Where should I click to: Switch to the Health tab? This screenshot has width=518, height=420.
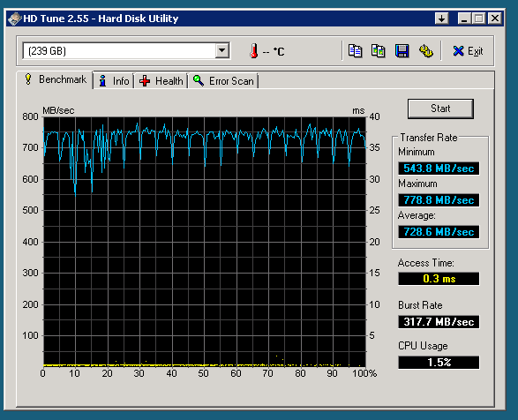(161, 81)
